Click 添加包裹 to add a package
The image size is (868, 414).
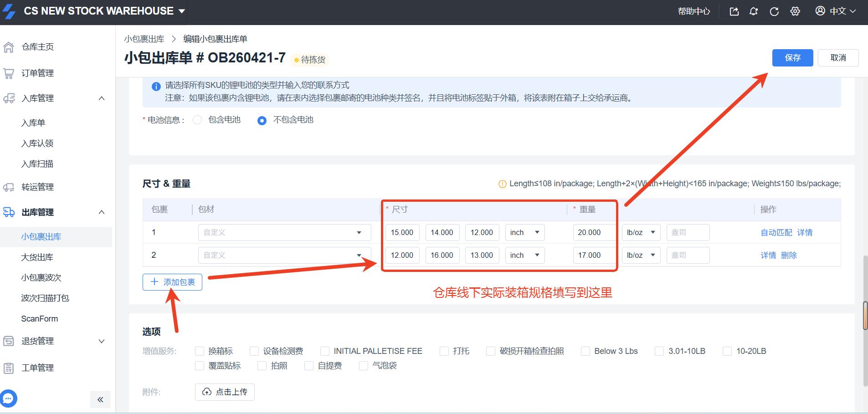click(x=172, y=282)
